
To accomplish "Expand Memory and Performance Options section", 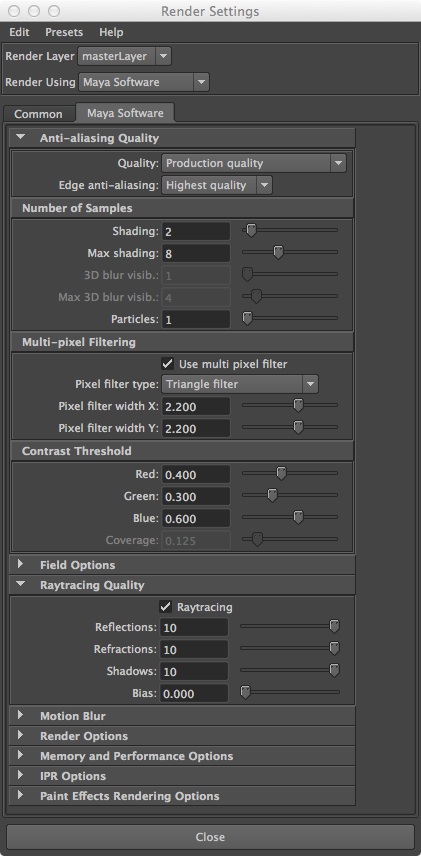I will click(x=182, y=756).
